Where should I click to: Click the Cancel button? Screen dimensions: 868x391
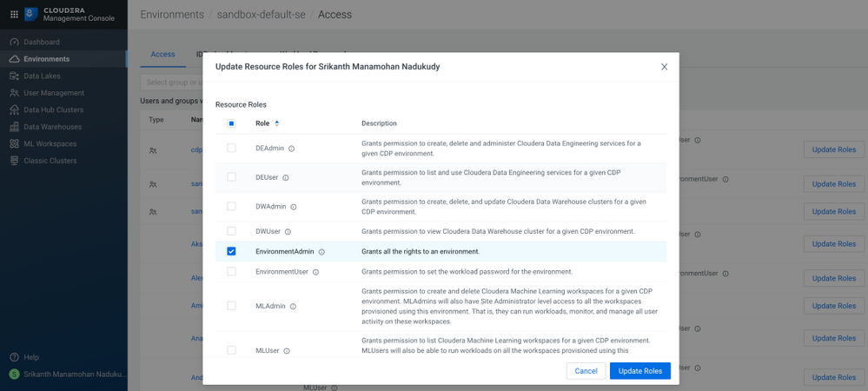coord(586,371)
